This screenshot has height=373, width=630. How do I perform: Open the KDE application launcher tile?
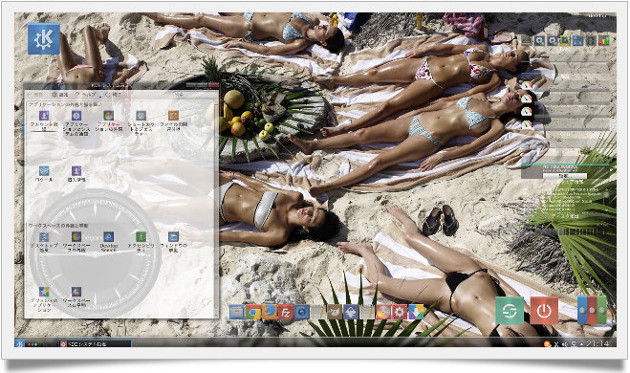coord(44,39)
